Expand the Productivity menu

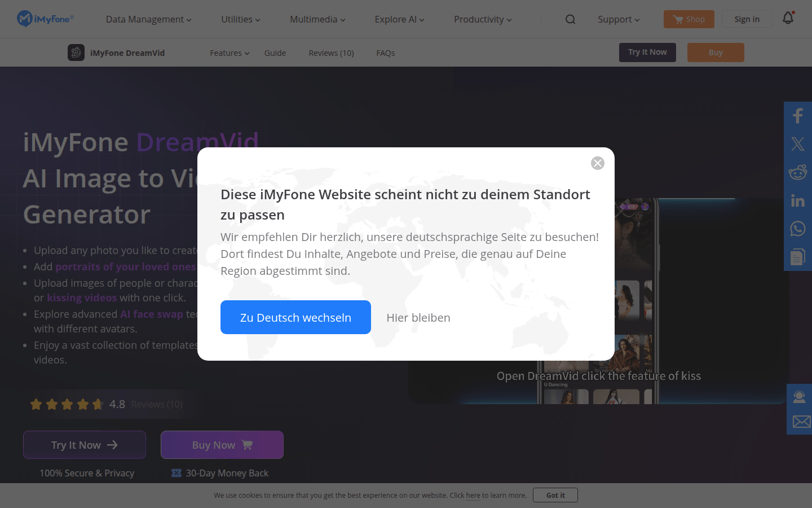[483, 19]
